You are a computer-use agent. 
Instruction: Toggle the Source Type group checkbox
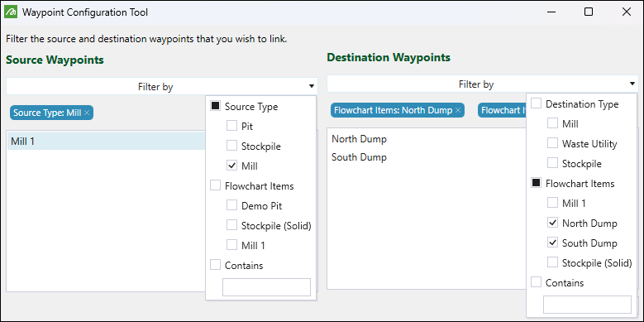(215, 106)
